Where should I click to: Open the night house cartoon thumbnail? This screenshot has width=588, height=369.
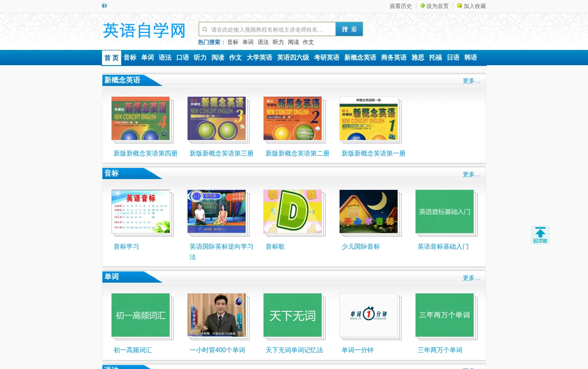369,211
